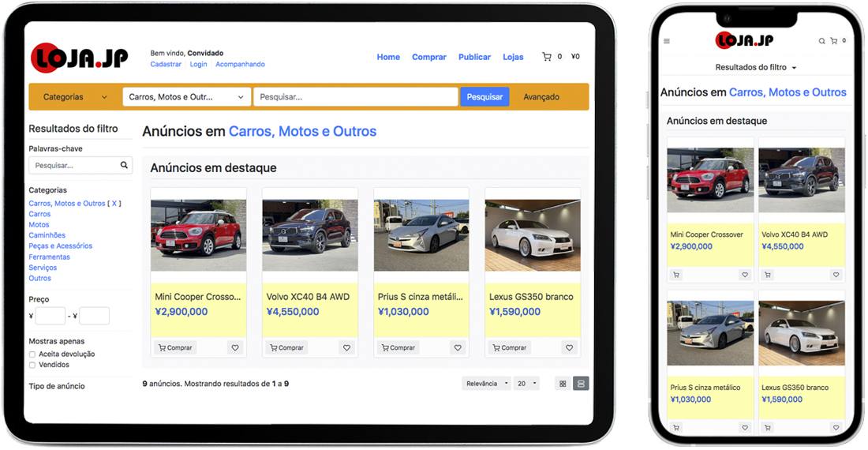Switch to grid view on tablet
Image resolution: width=868 pixels, height=450 pixels.
tap(563, 384)
